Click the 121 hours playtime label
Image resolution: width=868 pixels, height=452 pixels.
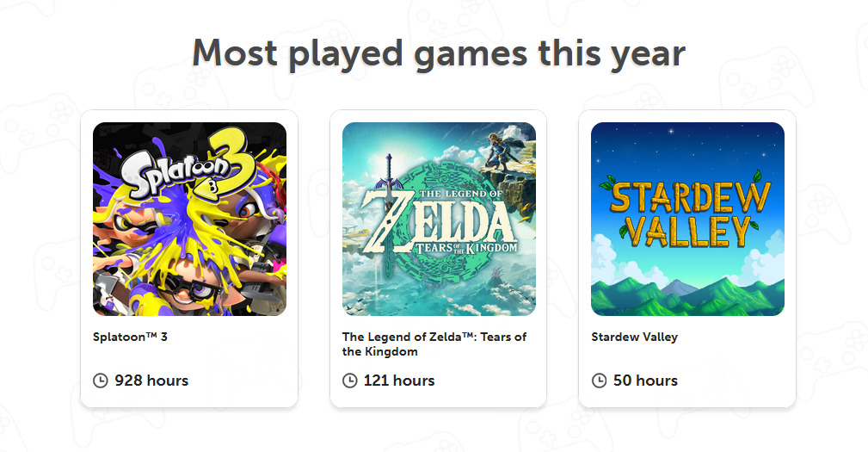(399, 381)
